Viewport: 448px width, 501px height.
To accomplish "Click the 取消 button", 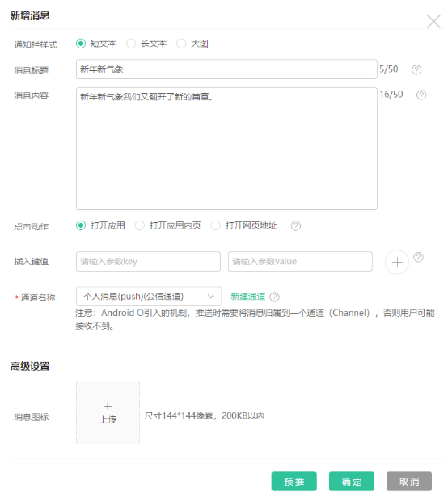I will pyautogui.click(x=409, y=481).
